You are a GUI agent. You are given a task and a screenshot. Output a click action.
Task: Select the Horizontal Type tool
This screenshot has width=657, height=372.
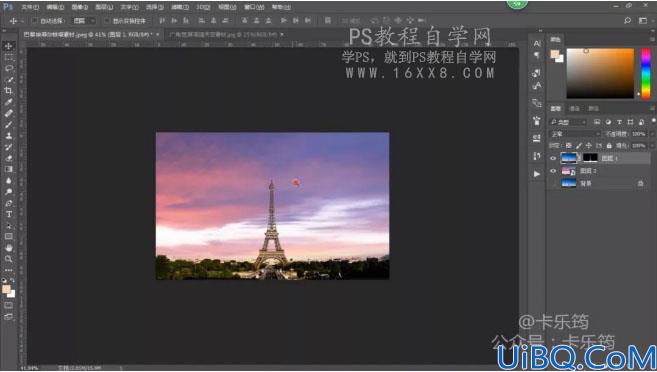pyautogui.click(x=8, y=214)
